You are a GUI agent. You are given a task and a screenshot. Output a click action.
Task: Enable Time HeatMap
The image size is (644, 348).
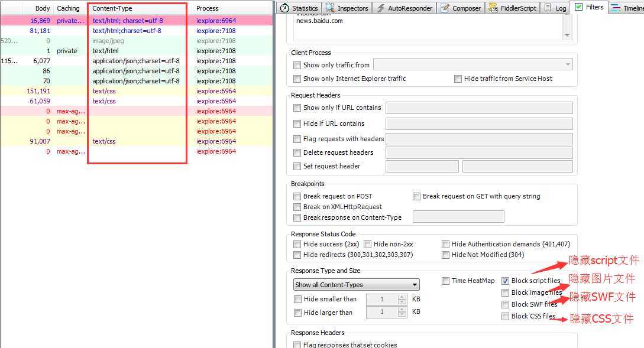pos(446,281)
